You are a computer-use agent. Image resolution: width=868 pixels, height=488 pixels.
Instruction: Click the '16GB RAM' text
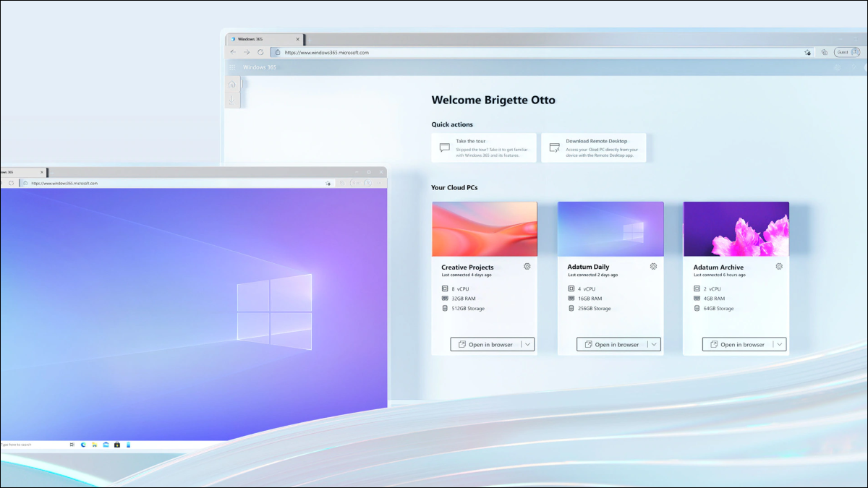[x=591, y=299]
